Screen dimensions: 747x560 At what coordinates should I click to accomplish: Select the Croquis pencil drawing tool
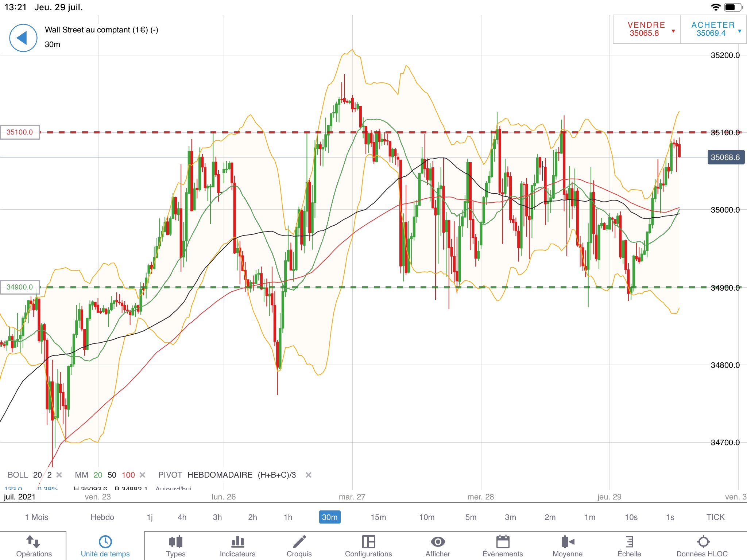(299, 542)
